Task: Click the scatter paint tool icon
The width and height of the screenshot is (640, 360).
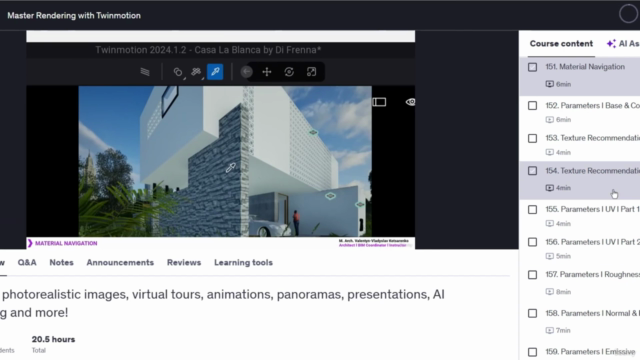Action: click(x=196, y=72)
